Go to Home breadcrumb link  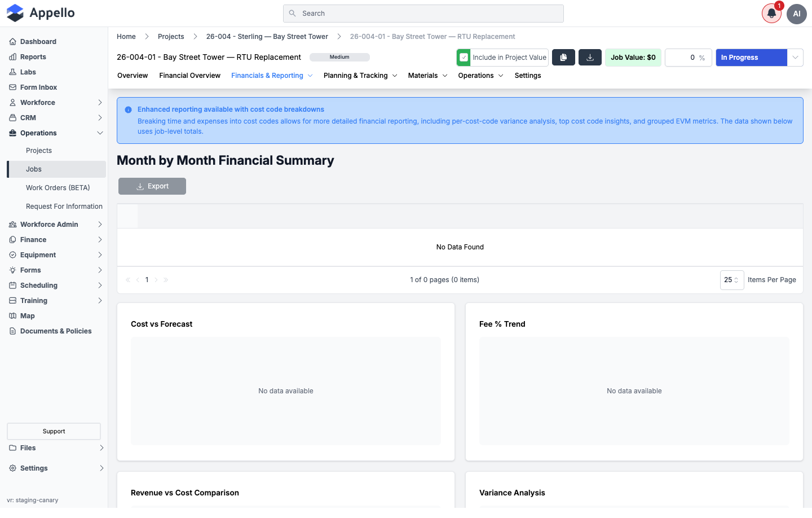click(126, 37)
